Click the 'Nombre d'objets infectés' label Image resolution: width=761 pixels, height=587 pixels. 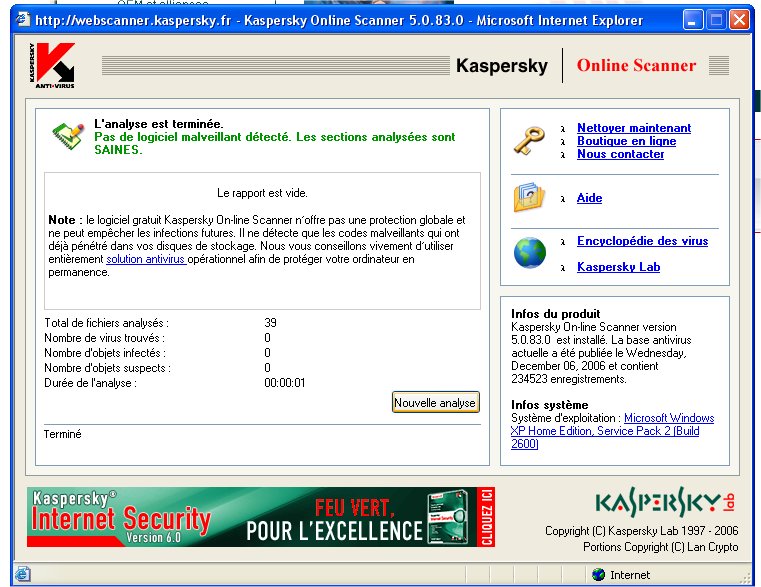pyautogui.click(x=105, y=353)
